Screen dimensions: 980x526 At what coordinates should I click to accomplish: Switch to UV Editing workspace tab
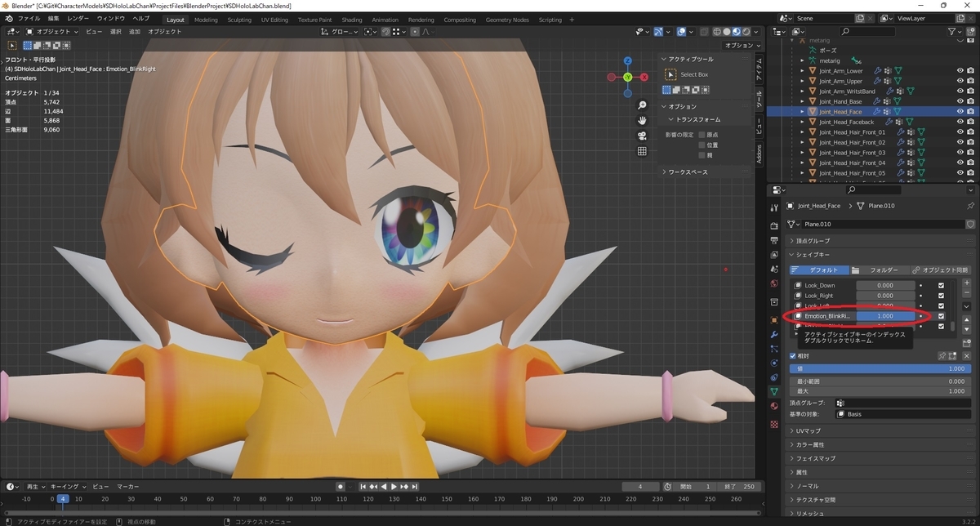point(274,20)
